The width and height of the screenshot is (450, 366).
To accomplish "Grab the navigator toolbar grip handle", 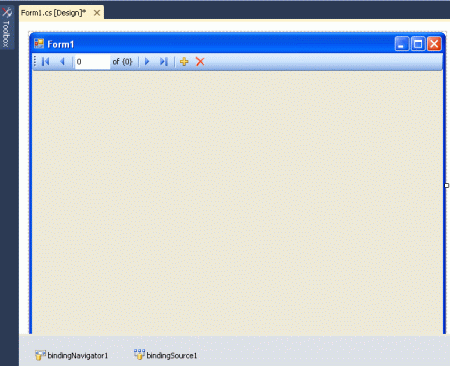I will pos(35,61).
